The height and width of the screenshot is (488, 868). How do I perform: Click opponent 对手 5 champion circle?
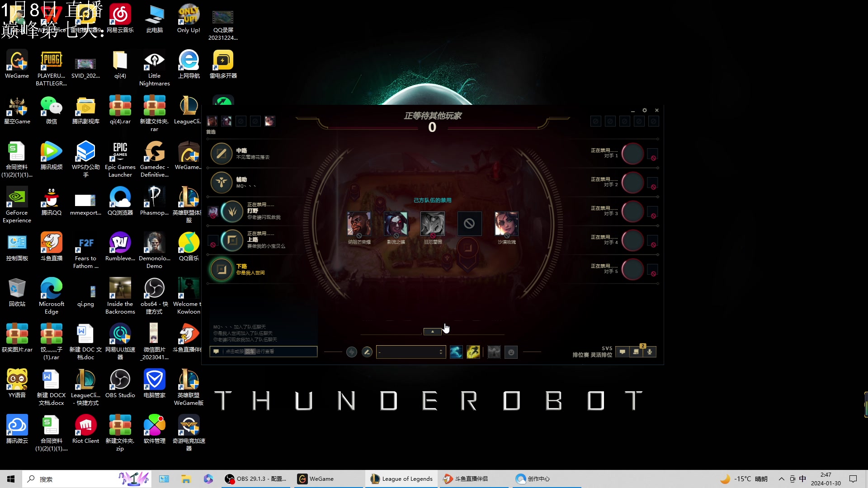632,269
